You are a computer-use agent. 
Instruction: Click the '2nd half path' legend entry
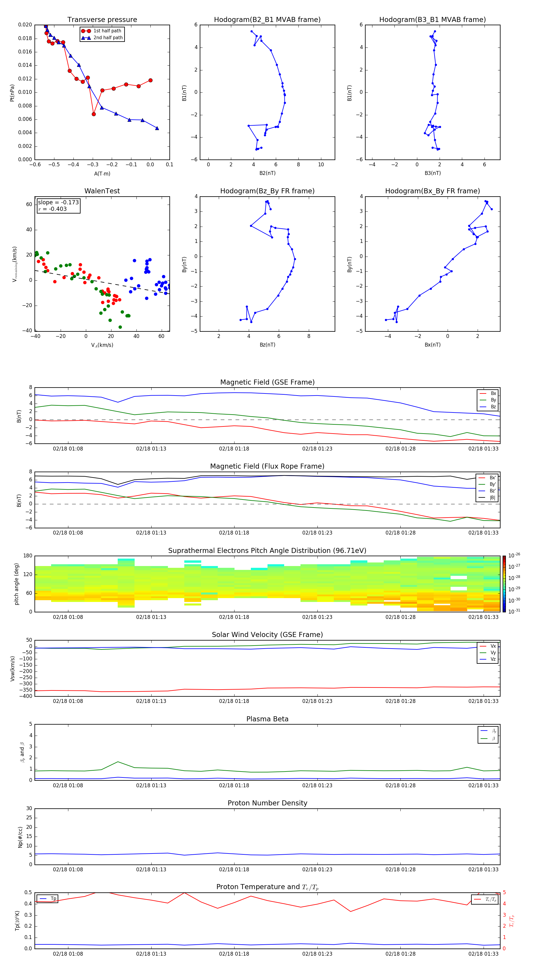(102, 38)
